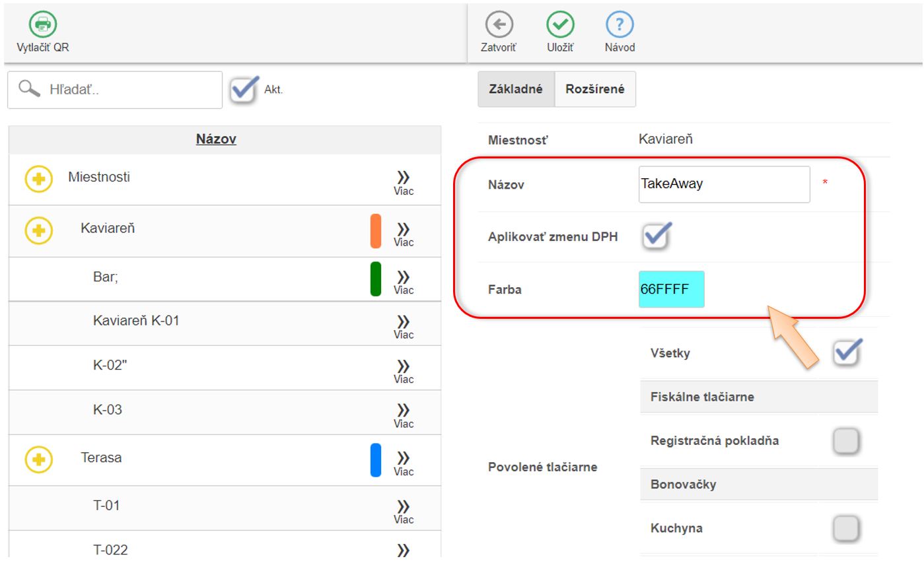Click the Zatvoriť back arrow icon
The height and width of the screenshot is (571, 924).
[x=499, y=25]
